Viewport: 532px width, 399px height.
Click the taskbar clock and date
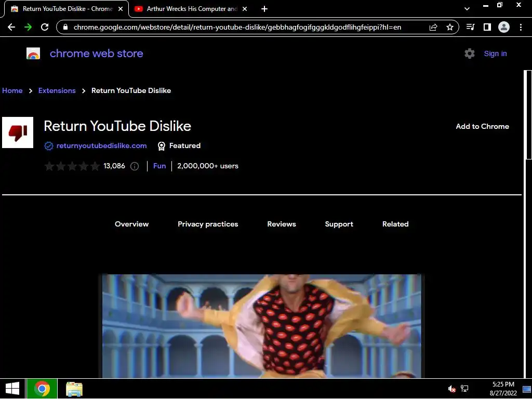tap(503, 389)
